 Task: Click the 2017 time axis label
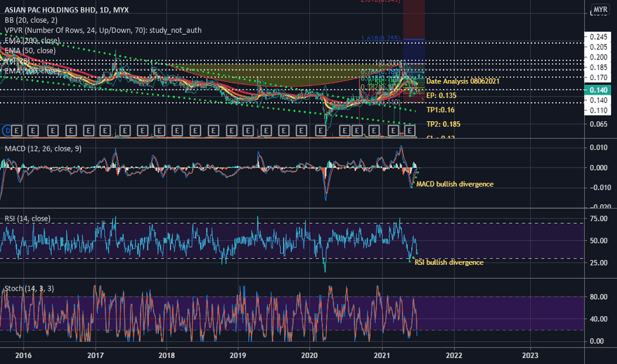tap(95, 356)
